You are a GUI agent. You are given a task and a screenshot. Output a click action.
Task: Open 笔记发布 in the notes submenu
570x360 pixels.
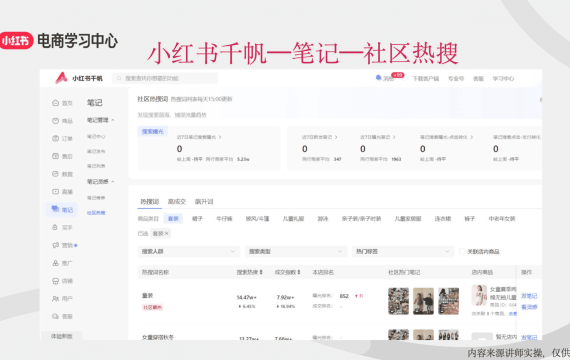(96, 151)
